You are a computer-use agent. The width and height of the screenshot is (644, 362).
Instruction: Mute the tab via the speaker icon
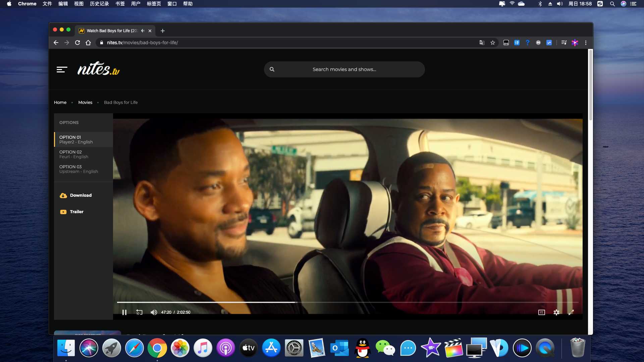(143, 31)
